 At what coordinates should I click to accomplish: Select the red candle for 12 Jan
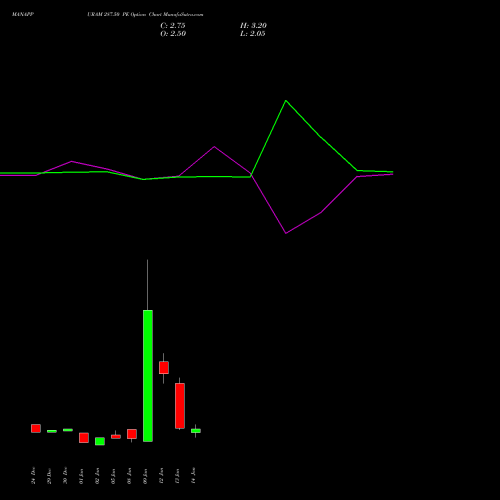(164, 367)
